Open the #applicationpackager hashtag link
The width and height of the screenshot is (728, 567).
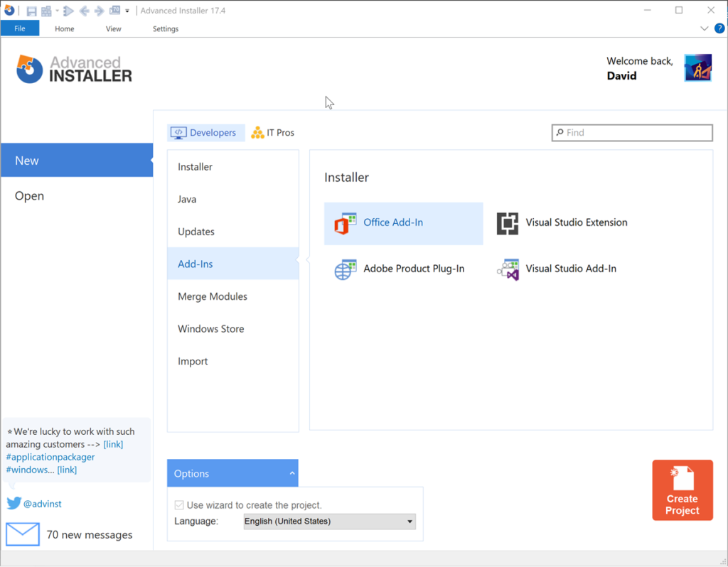(x=50, y=457)
